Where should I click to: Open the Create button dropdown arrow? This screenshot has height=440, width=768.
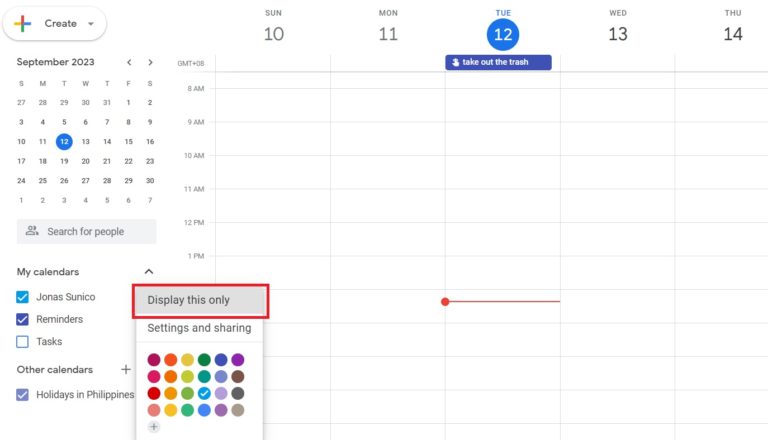pos(91,24)
